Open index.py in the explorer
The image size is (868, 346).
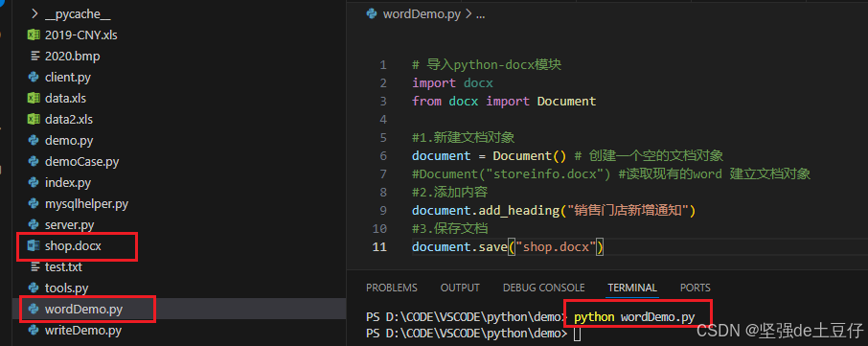point(67,183)
